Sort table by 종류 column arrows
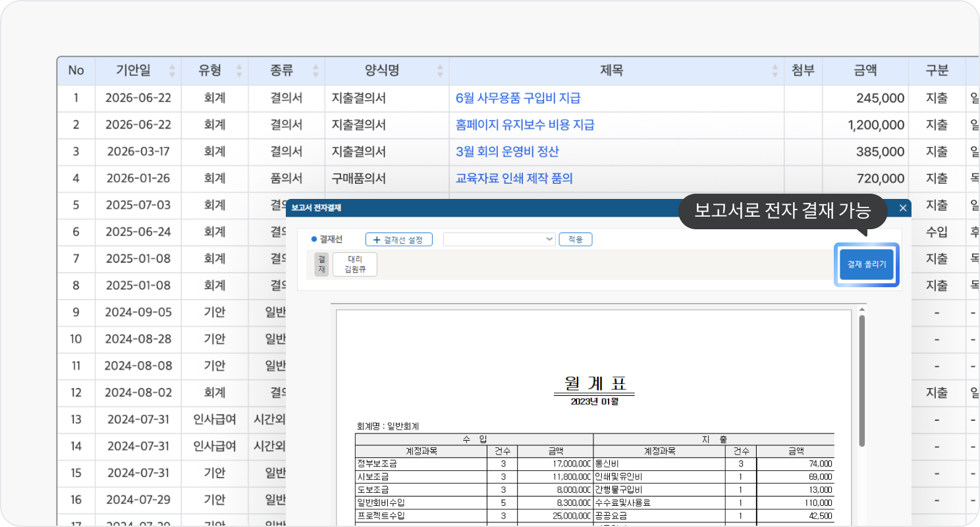 (315, 70)
